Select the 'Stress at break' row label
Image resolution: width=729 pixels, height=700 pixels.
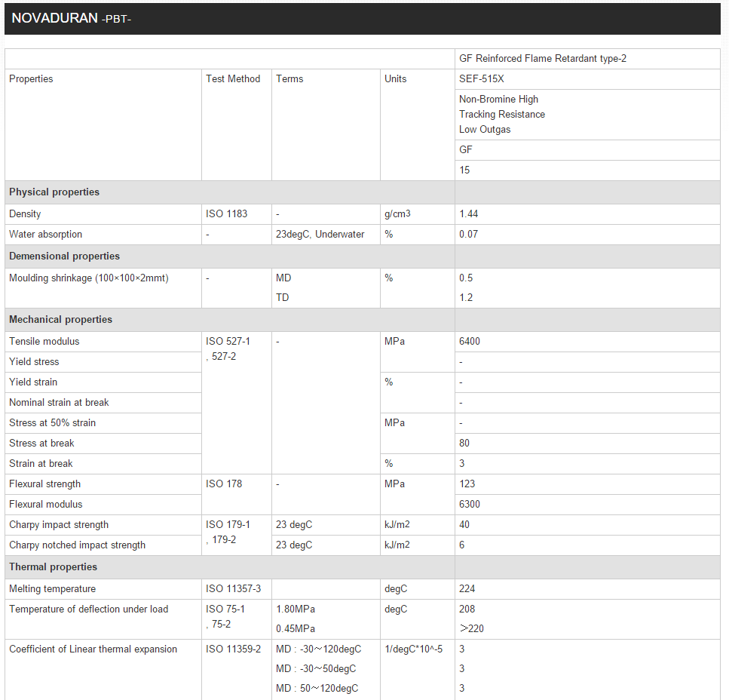tap(42, 444)
